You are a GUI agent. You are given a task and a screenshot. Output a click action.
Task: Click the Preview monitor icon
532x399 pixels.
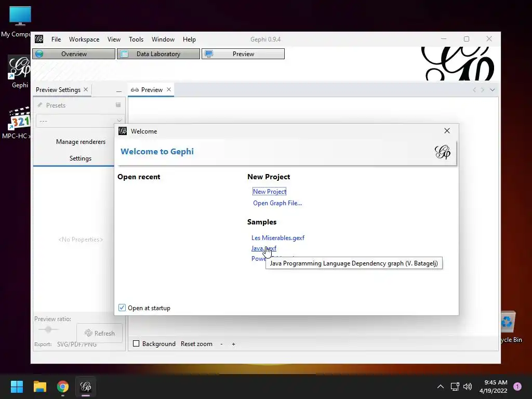click(x=209, y=54)
